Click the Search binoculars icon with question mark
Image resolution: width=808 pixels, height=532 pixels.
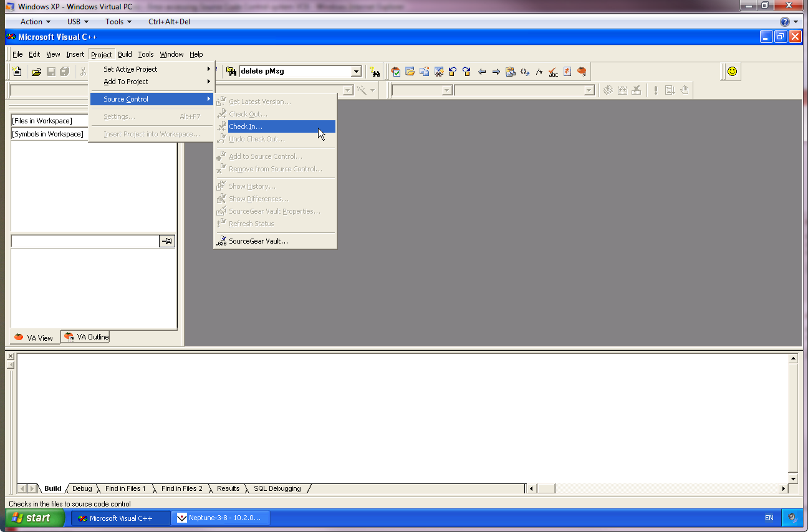point(375,72)
